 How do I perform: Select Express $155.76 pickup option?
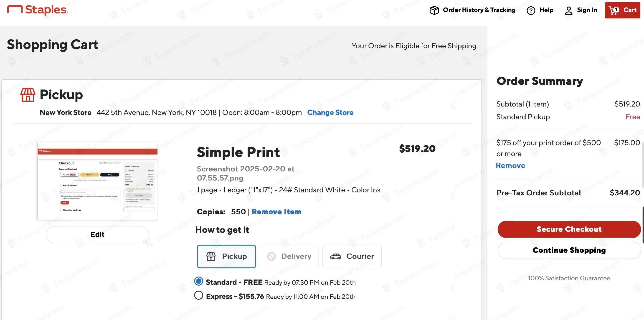tap(199, 295)
